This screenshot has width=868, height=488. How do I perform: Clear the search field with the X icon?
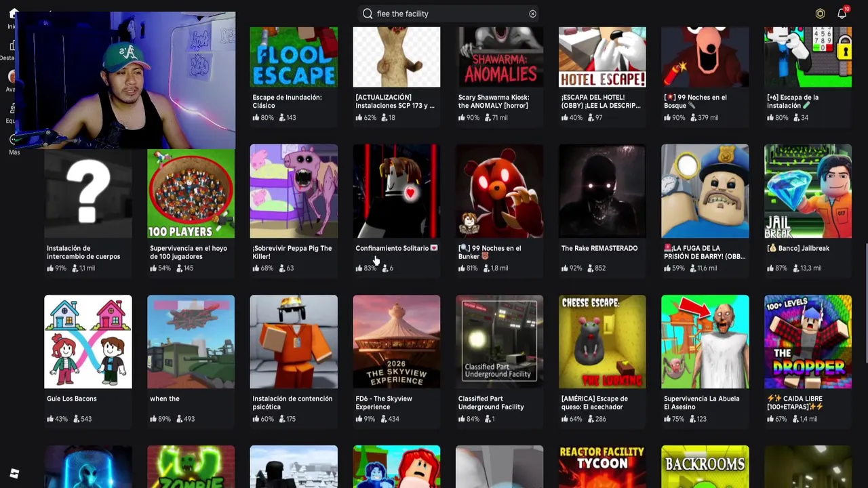tap(532, 14)
